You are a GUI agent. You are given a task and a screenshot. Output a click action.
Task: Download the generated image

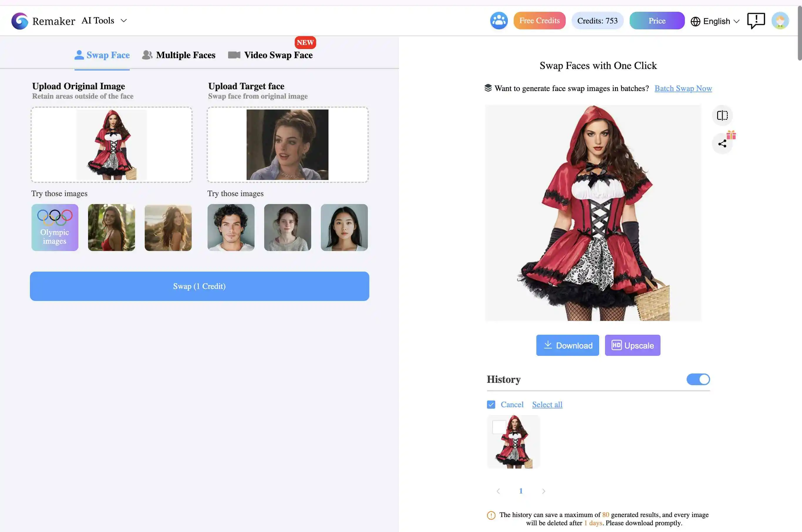pos(567,345)
